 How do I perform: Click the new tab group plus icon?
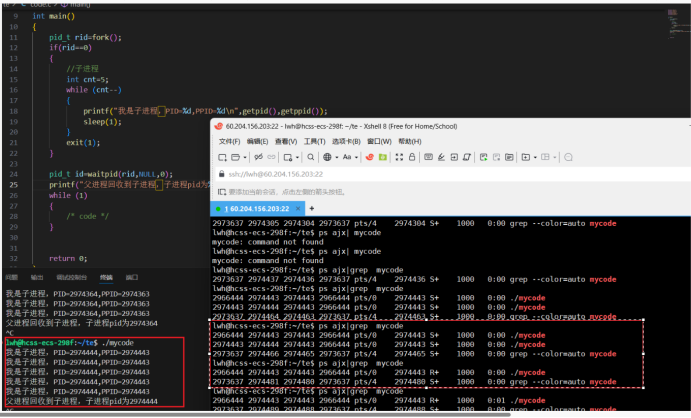pos(526,157)
